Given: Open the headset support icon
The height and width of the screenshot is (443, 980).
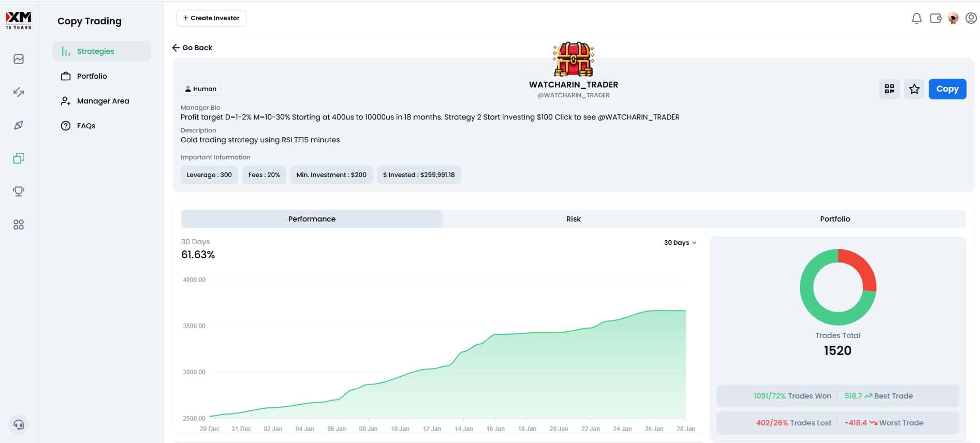Looking at the screenshot, I should [x=19, y=425].
